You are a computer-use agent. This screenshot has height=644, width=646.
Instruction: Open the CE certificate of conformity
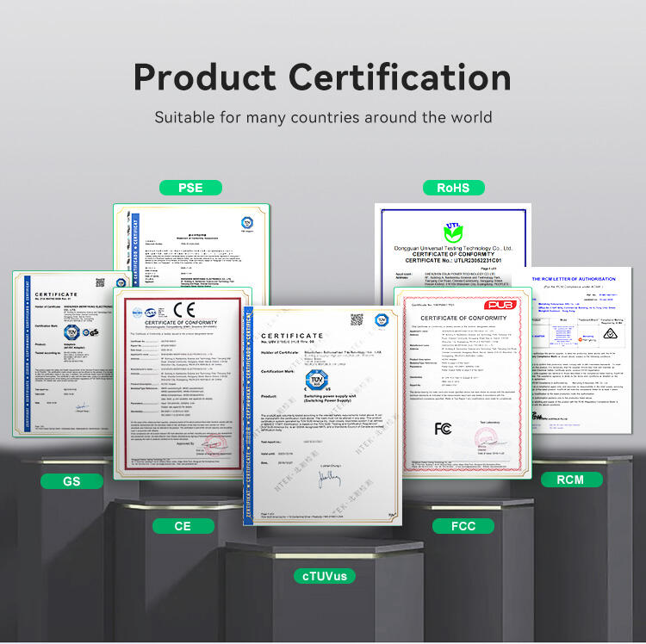183,383
